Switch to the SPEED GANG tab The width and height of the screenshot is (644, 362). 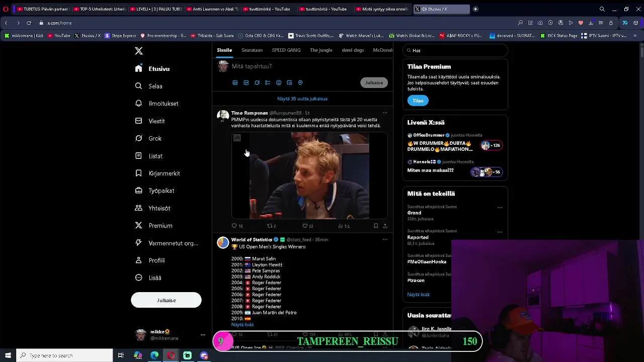point(286,50)
